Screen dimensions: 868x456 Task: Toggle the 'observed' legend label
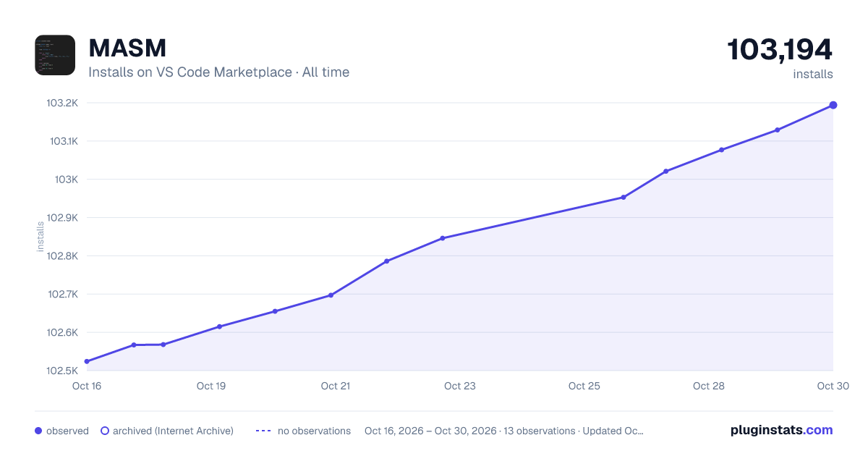coord(67,431)
